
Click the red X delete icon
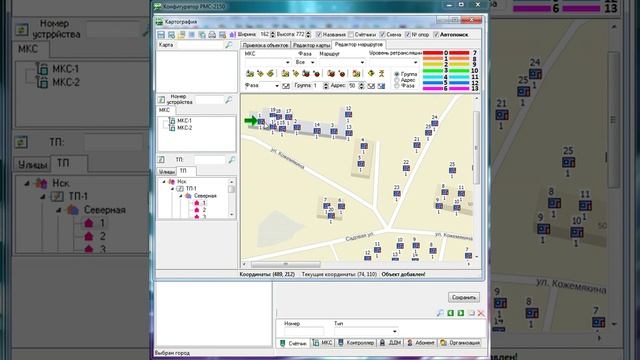[481, 313]
